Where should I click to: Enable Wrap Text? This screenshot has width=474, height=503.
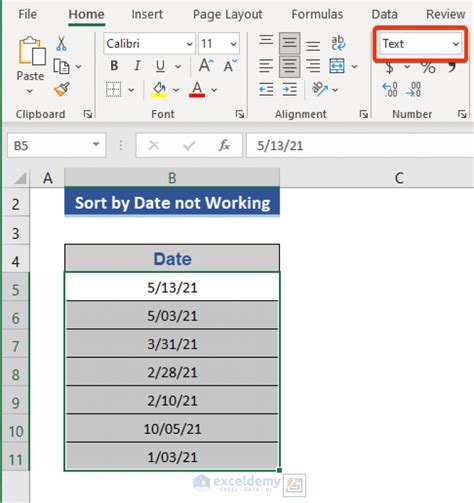click(x=338, y=43)
